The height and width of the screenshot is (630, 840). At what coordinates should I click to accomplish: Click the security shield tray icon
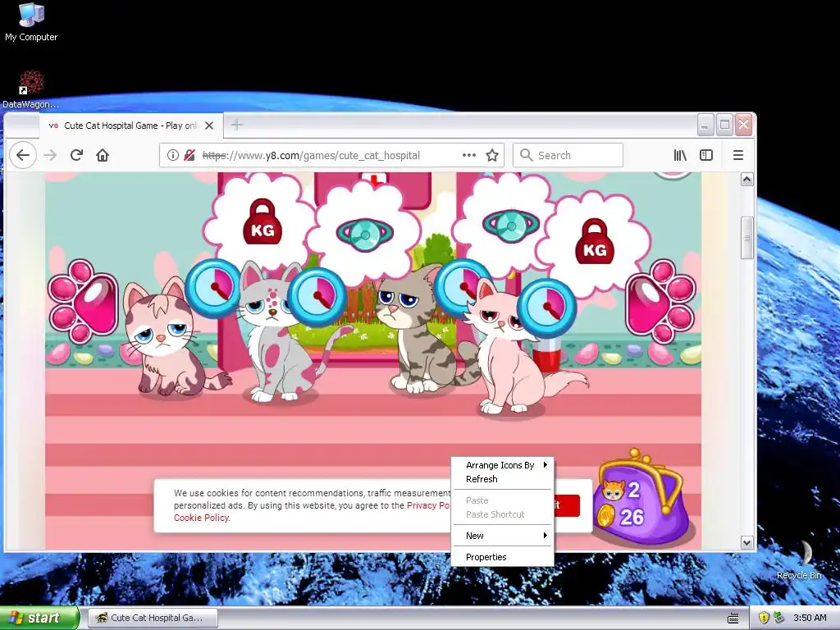(764, 618)
